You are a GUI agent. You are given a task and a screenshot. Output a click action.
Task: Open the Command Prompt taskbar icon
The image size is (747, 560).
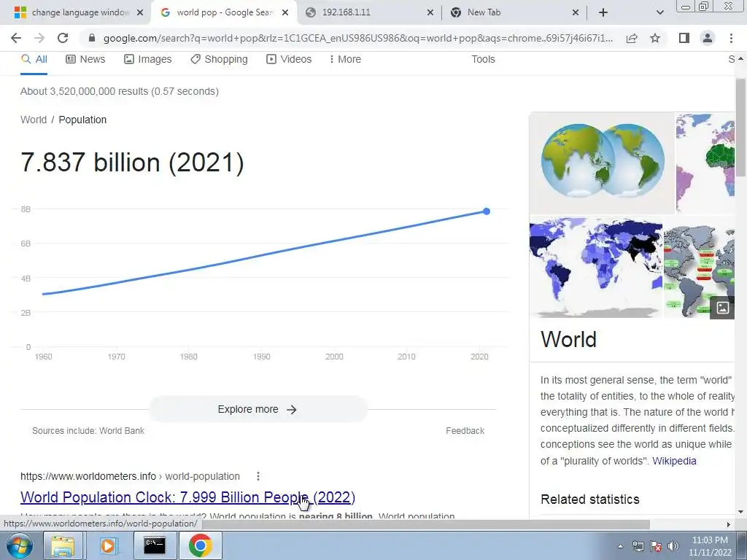point(155,545)
